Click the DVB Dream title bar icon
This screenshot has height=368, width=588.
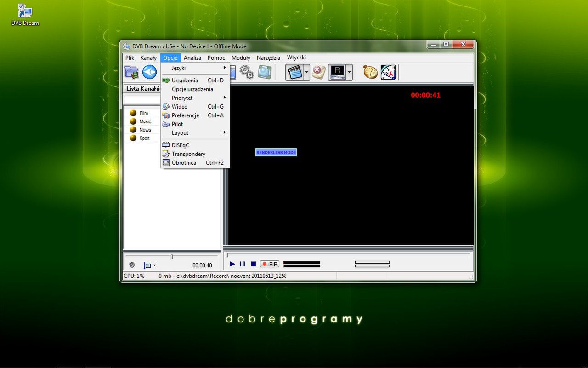click(x=127, y=46)
